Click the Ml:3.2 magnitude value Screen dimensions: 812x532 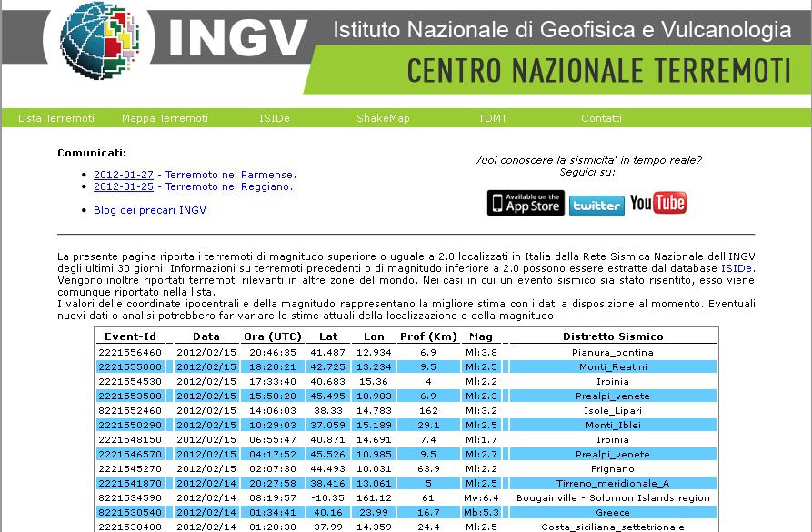[x=481, y=410]
